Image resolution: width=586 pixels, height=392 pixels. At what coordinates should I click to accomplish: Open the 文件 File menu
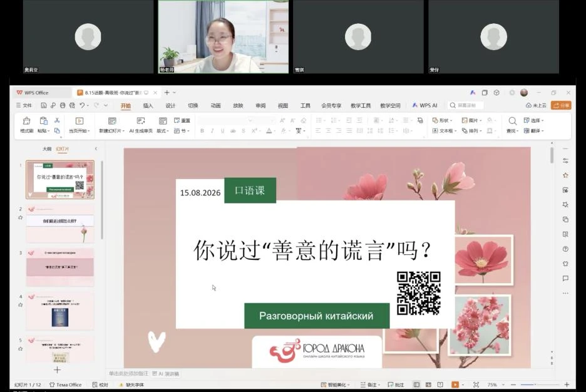pyautogui.click(x=24, y=106)
